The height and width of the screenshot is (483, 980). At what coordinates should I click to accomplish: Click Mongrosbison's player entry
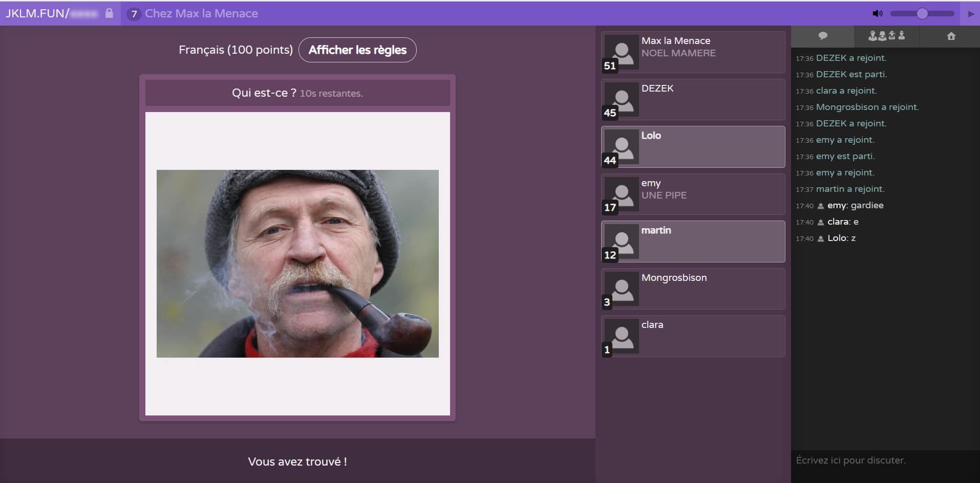pos(693,289)
